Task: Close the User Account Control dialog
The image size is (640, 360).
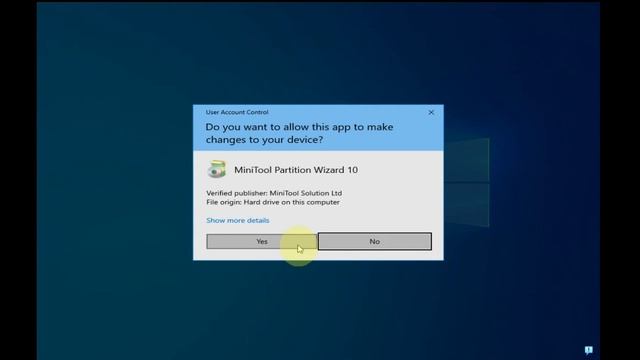Action: (x=431, y=112)
